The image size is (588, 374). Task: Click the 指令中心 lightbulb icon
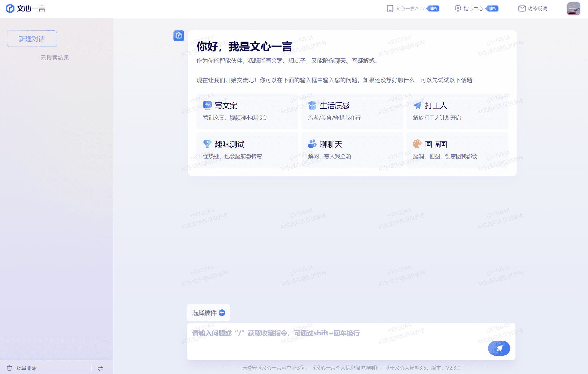click(458, 8)
